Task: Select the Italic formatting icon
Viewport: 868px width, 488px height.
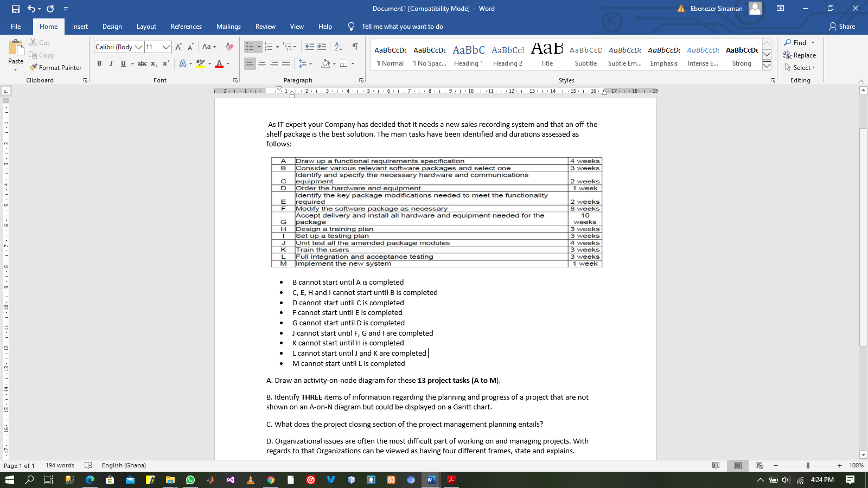Action: (111, 63)
